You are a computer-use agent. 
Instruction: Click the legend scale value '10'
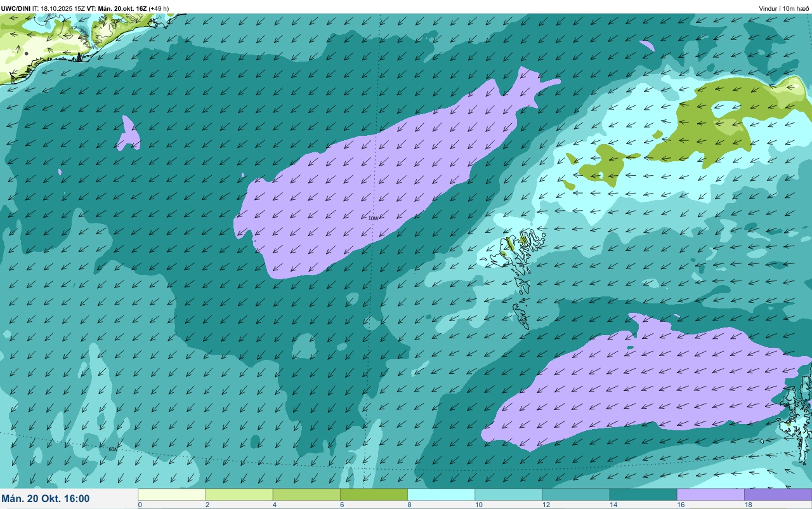click(x=478, y=505)
